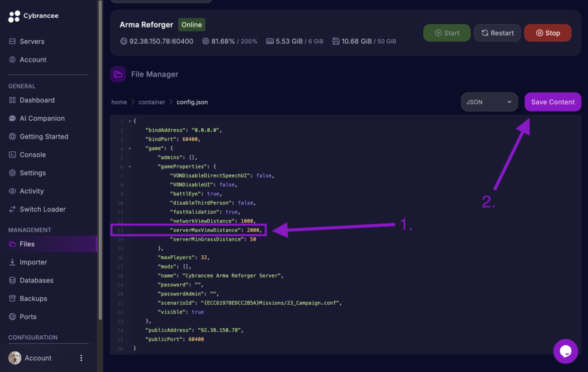The width and height of the screenshot is (588, 372).
Task: Click the AI Companion chat icon
Action: click(x=13, y=118)
